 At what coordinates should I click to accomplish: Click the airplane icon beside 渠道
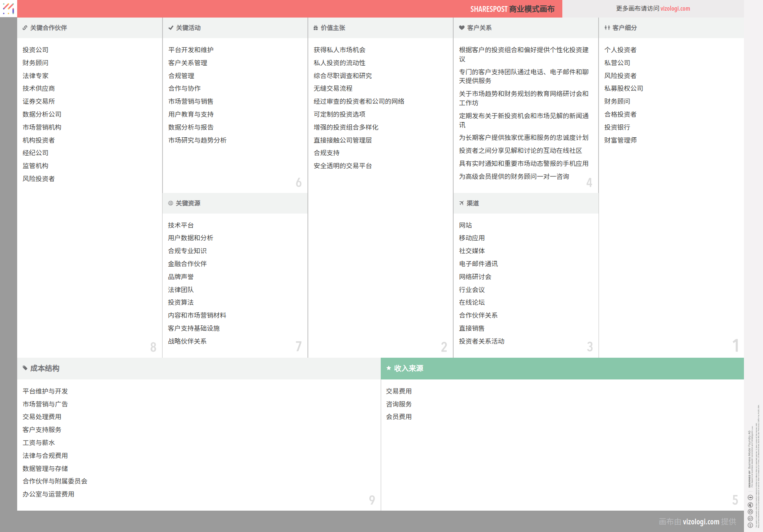coord(461,203)
